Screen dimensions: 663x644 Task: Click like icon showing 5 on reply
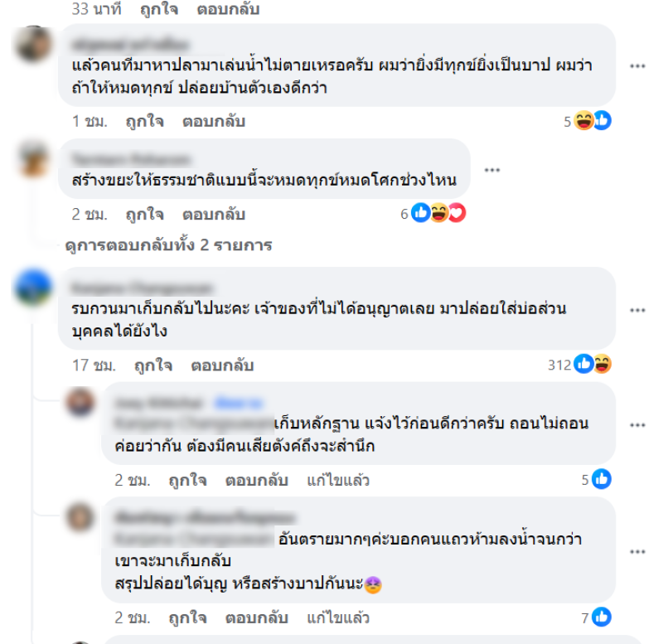point(602,479)
